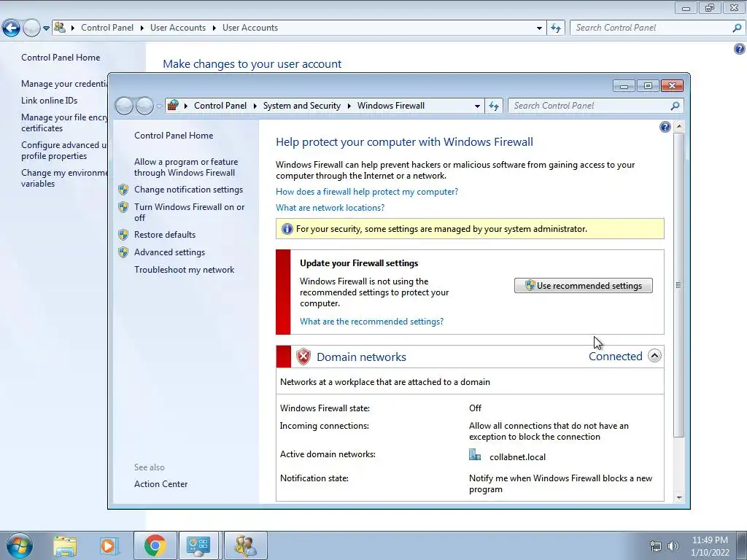Click Control Panel breadcrumb in User Accounts window

pyautogui.click(x=107, y=28)
